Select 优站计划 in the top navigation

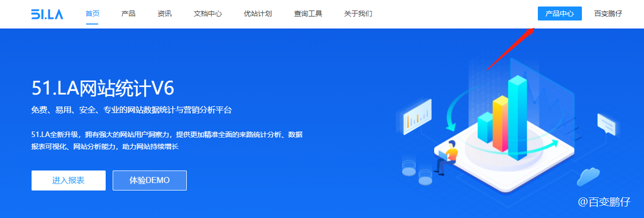click(x=258, y=14)
